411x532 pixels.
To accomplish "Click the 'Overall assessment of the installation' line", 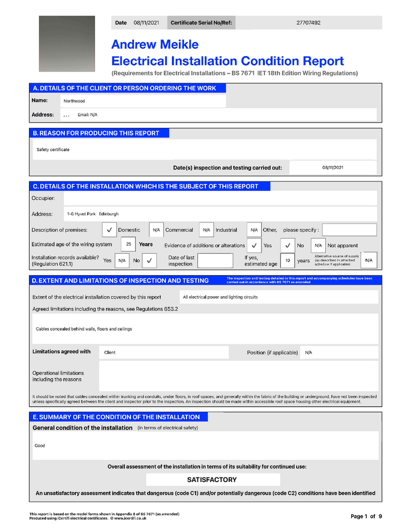I will click(x=207, y=467).
